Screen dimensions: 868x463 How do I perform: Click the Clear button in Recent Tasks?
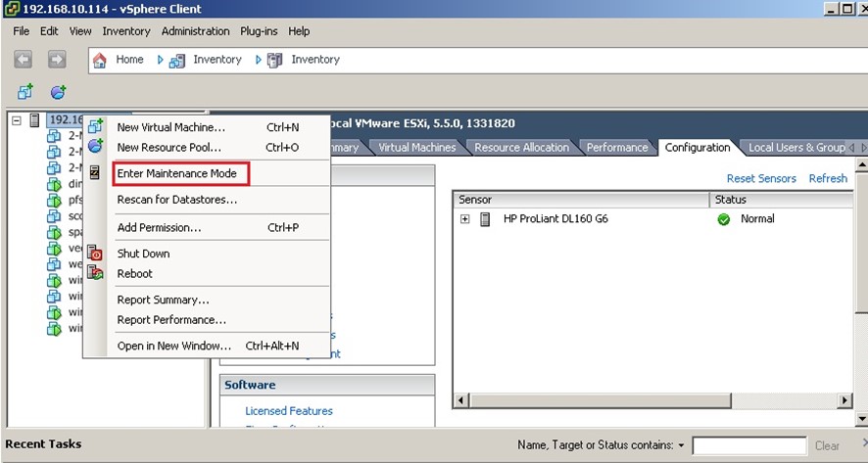tap(827, 445)
